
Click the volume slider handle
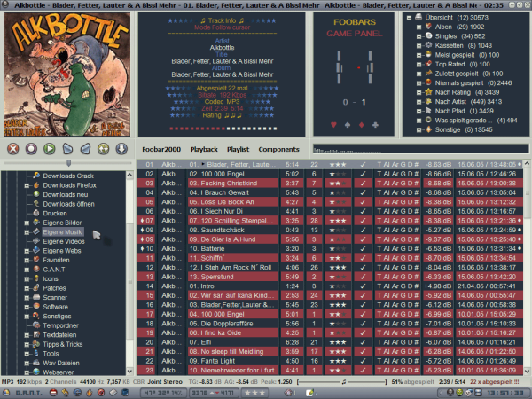pos(69,163)
